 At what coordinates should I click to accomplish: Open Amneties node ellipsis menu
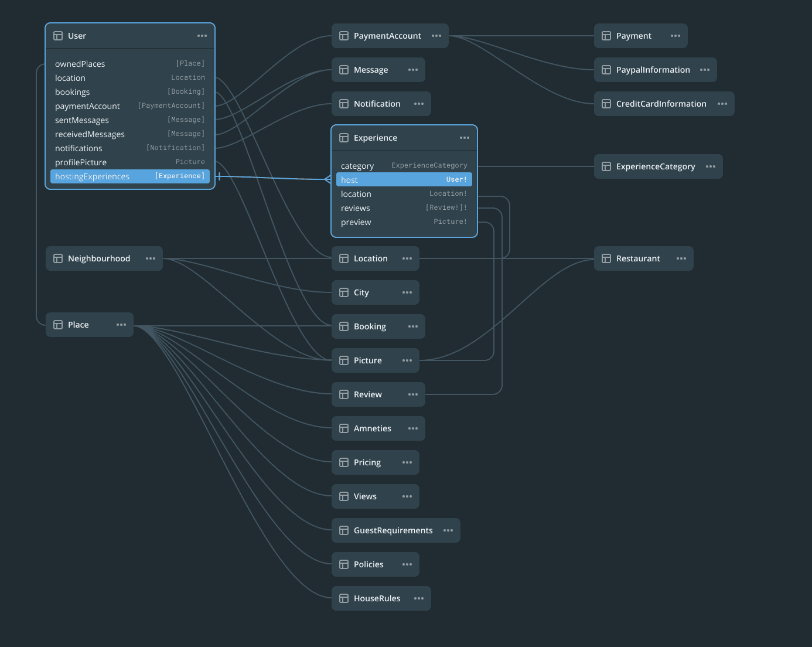tap(413, 428)
